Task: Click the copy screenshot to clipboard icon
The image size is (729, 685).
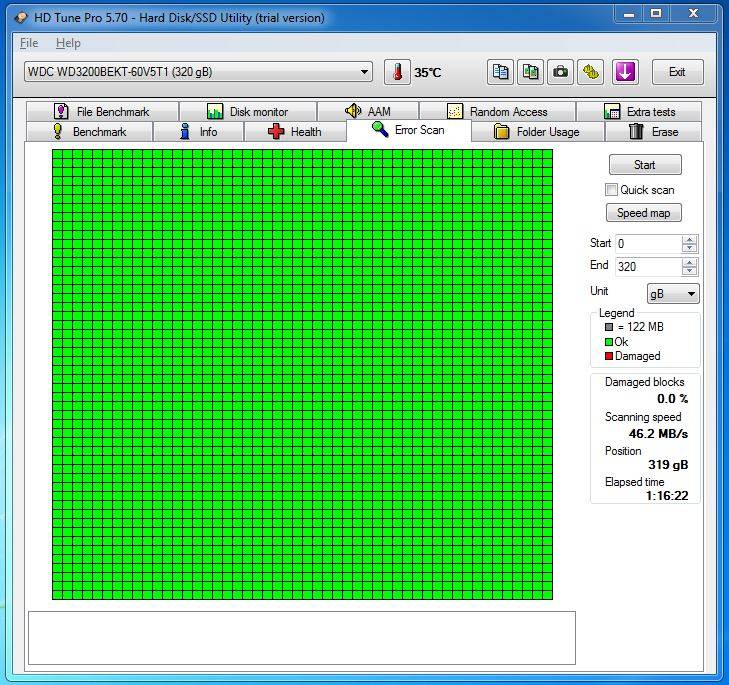Action: [530, 72]
